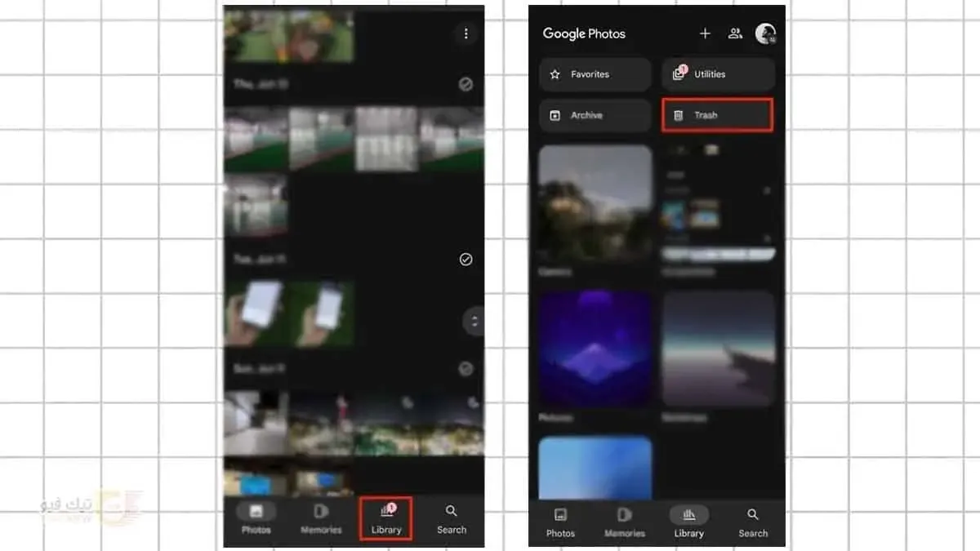Tap the highlighted Library tab on right phone
The height and width of the screenshot is (551, 980).
coord(689,522)
